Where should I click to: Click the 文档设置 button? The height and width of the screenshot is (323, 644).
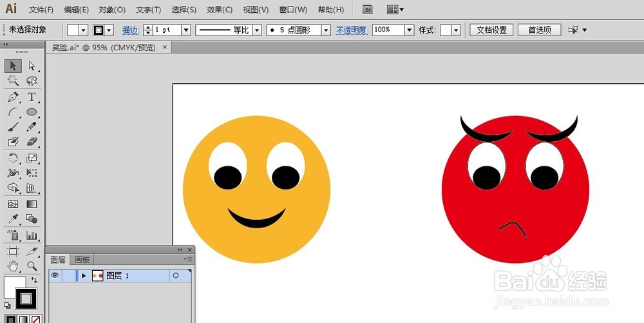(x=491, y=30)
